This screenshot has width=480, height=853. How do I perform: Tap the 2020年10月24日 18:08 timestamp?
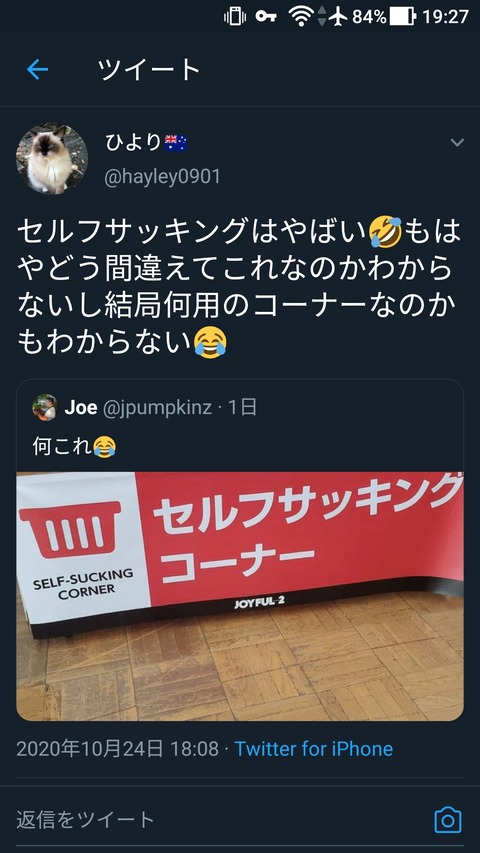pyautogui.click(x=118, y=749)
